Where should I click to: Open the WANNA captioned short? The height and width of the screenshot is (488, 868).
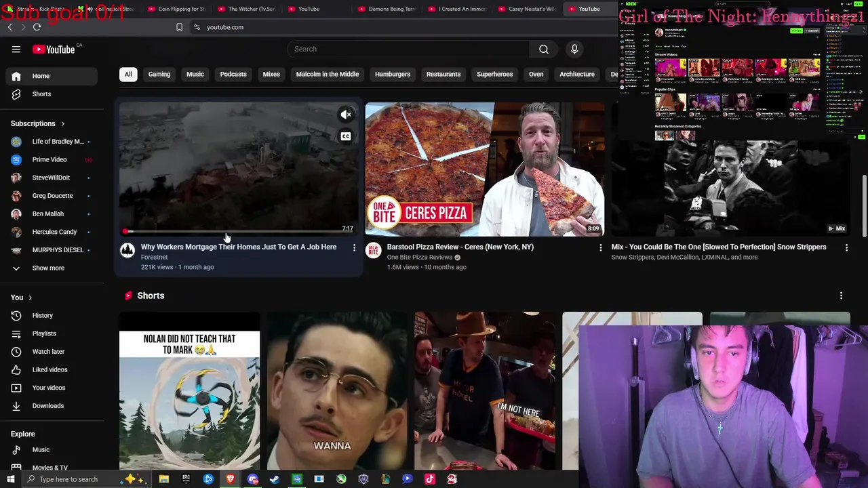click(337, 391)
